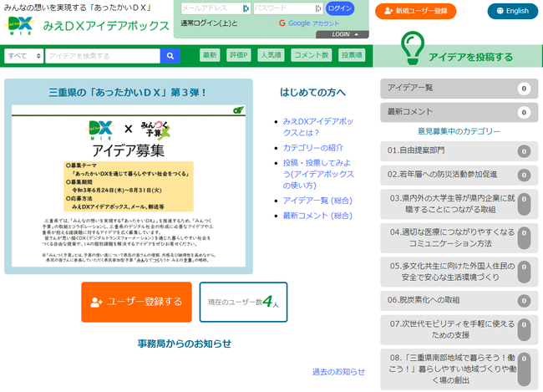
Task: Open アイデア一覧 sidebar item
Action: tap(459, 89)
